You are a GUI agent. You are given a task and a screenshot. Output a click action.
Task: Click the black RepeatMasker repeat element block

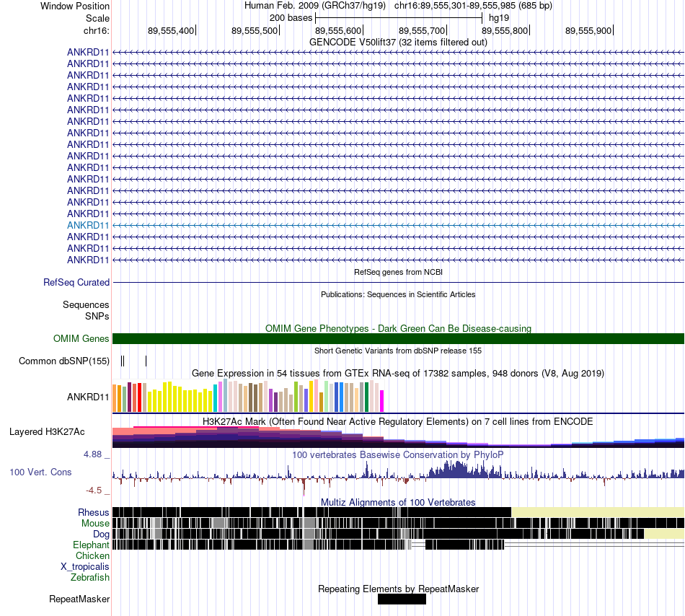pyautogui.click(x=402, y=599)
